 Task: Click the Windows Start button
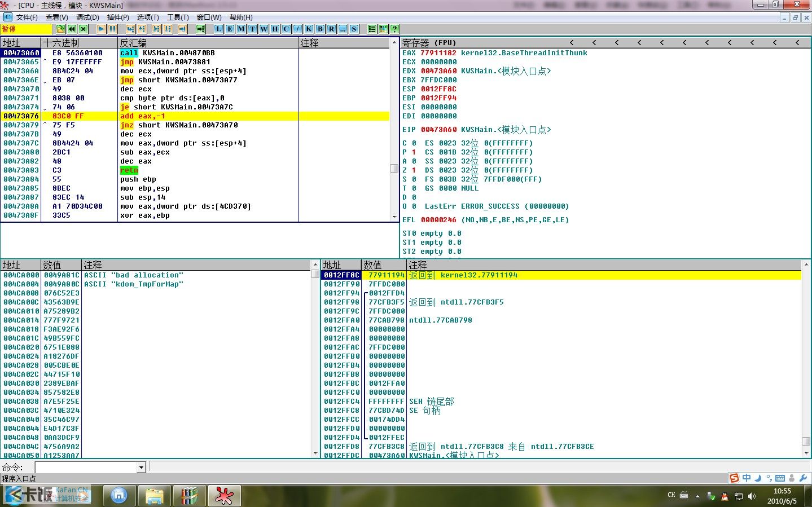coord(15,496)
